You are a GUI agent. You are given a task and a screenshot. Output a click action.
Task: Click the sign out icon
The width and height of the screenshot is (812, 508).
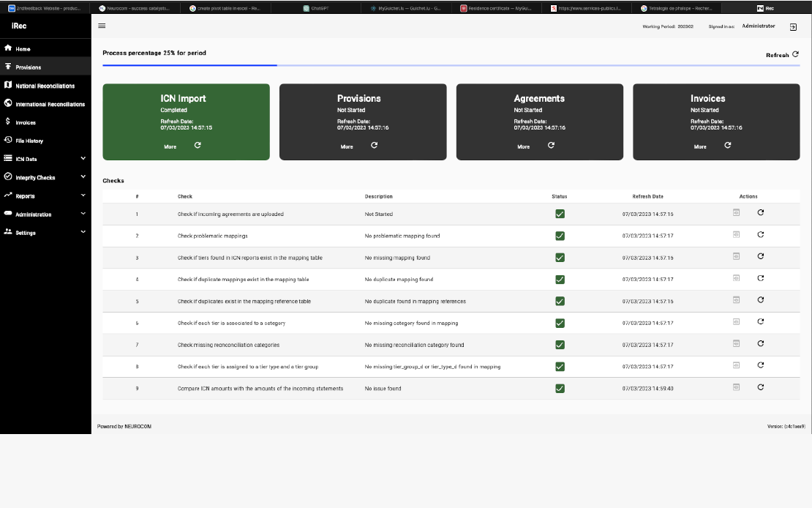(x=793, y=27)
